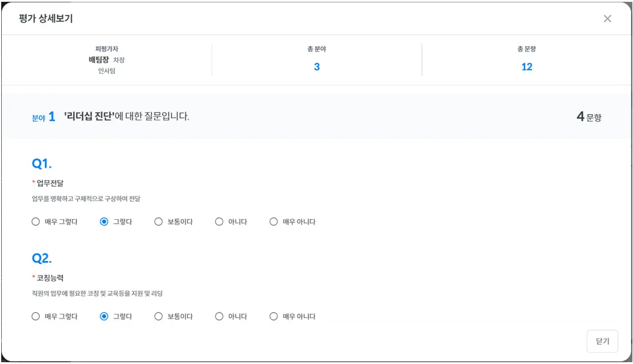Select '아니다' for Q2 코칭능력
Image resolution: width=633 pixels, height=364 pixels.
(219, 316)
